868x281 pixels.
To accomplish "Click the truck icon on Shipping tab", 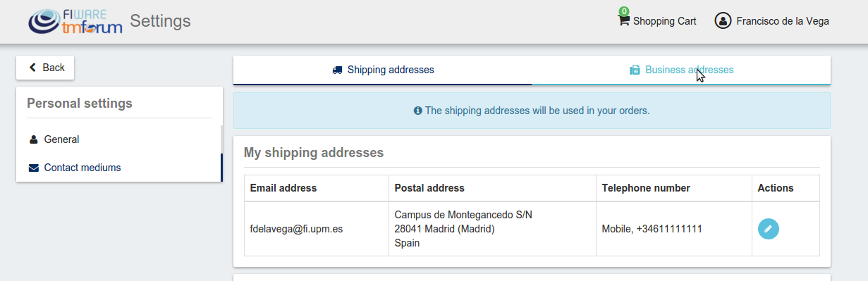I will click(337, 70).
